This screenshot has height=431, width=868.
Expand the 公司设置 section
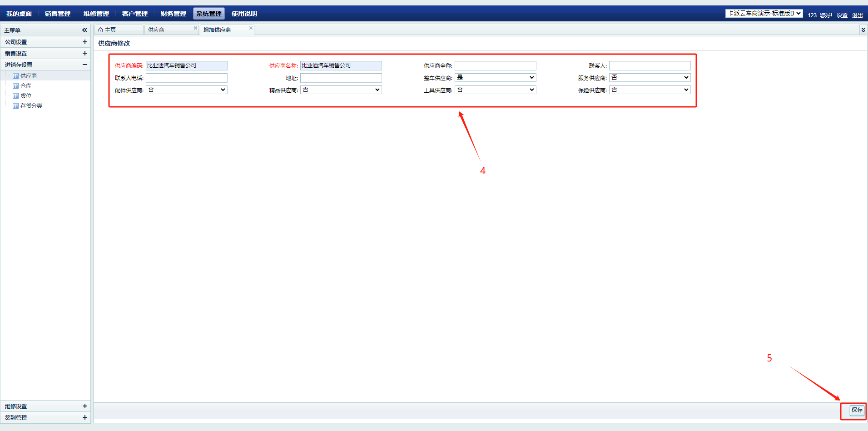coord(84,42)
